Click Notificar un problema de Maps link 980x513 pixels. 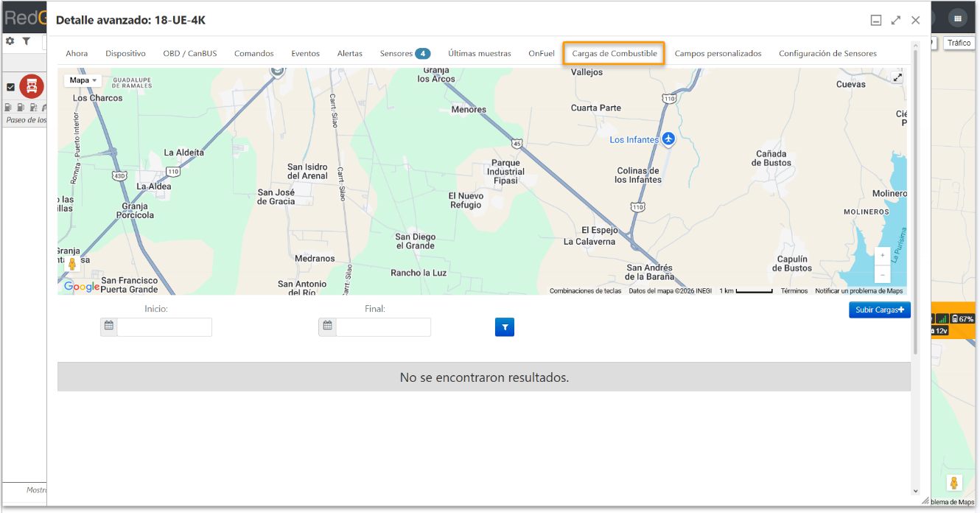click(859, 291)
